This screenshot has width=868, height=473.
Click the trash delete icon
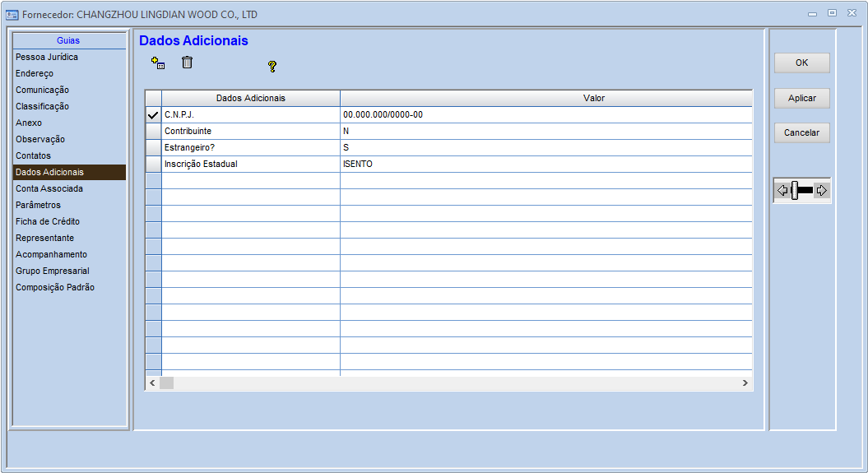point(187,63)
